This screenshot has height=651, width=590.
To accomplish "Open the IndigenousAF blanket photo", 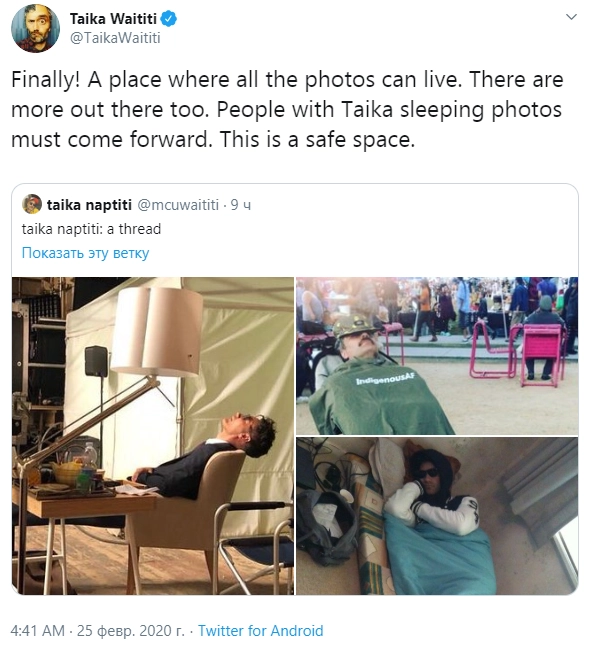I will coord(437,356).
